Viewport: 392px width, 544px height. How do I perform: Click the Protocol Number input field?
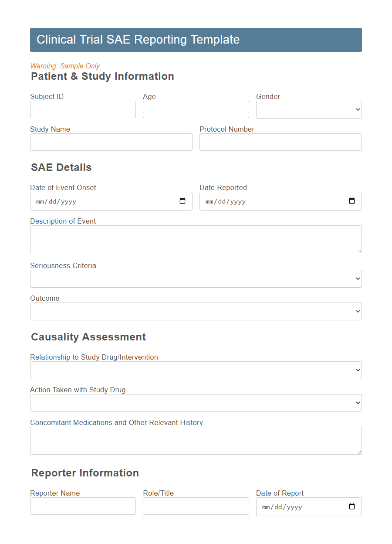tap(280, 142)
